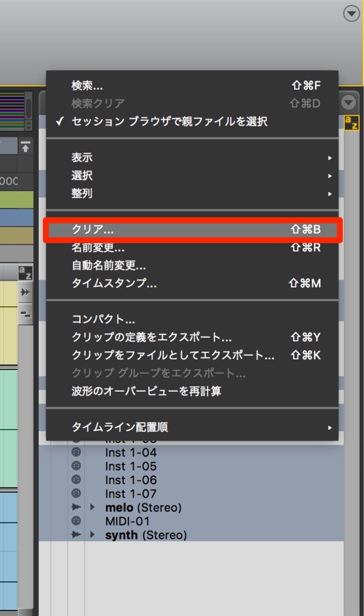Click the up-arrow icon in the left panel
364x616 pixels.
25,147
